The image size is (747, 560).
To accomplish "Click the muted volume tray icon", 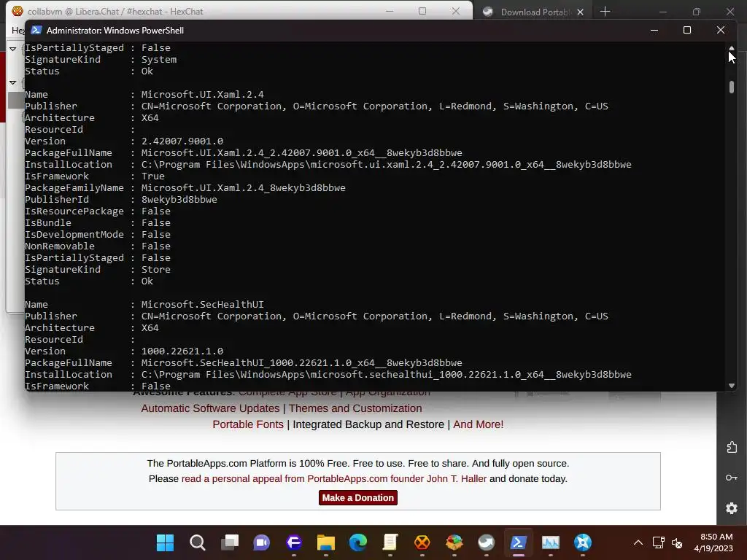I will tap(677, 542).
